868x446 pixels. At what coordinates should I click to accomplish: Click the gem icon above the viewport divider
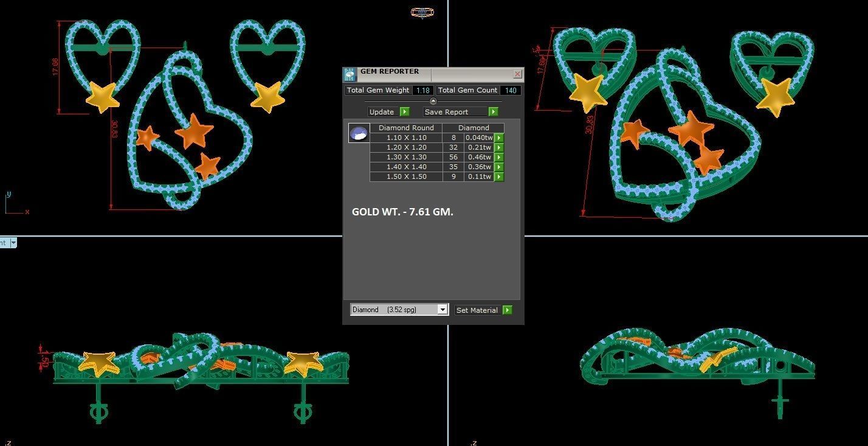[422, 12]
